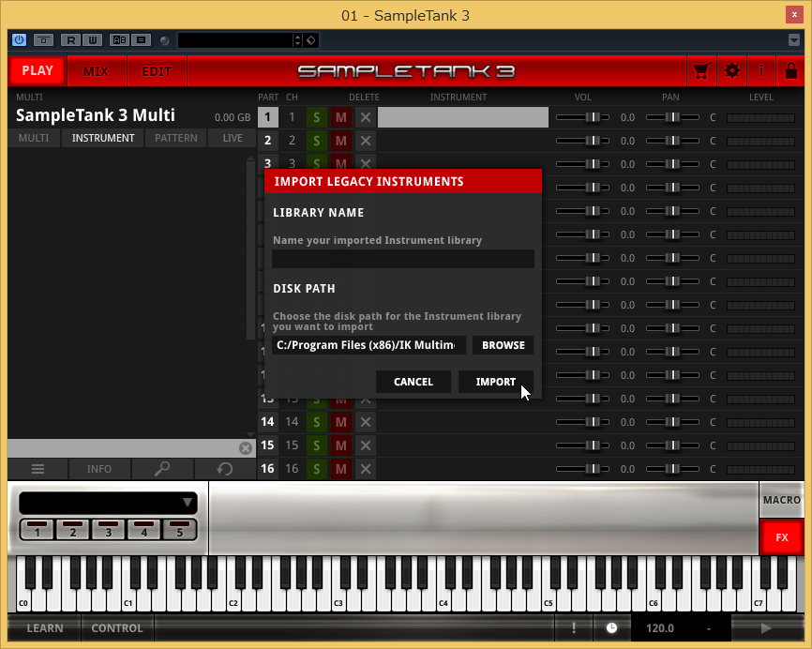This screenshot has height=649, width=812.
Task: Click the padlock lock icon
Action: coord(790,71)
